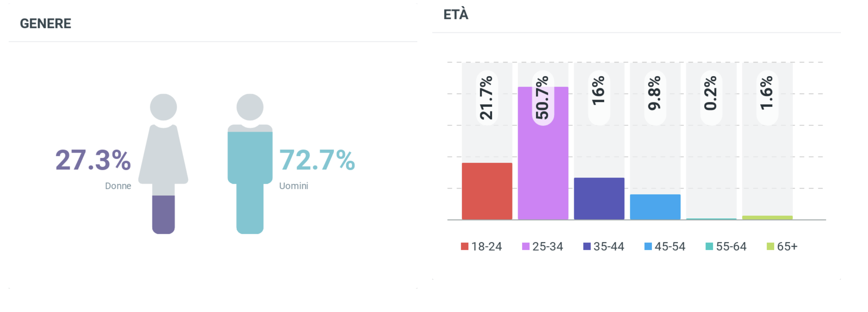Click the green 65+ legend swatch
Viewport: 868px width, 312px height.
tap(770, 246)
